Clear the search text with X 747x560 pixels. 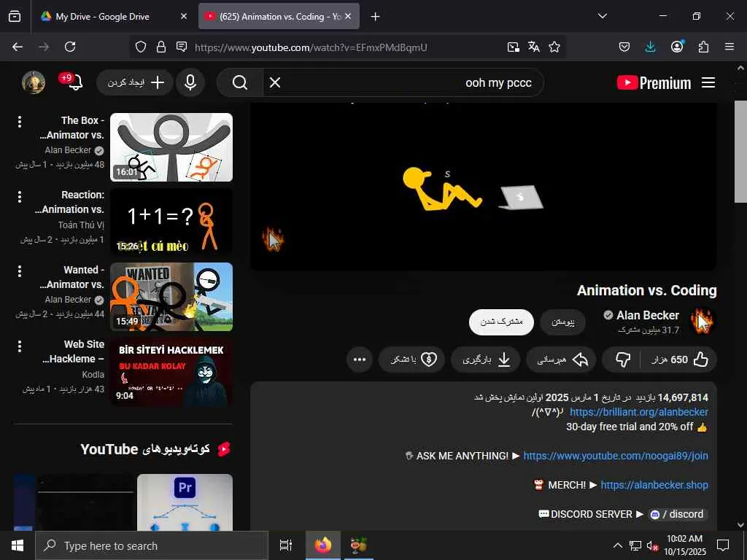tap(275, 82)
